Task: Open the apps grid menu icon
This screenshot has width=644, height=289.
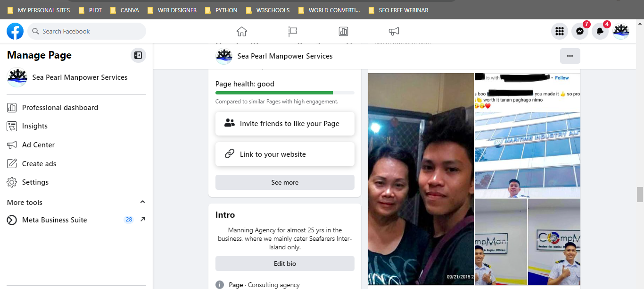Action: click(560, 31)
